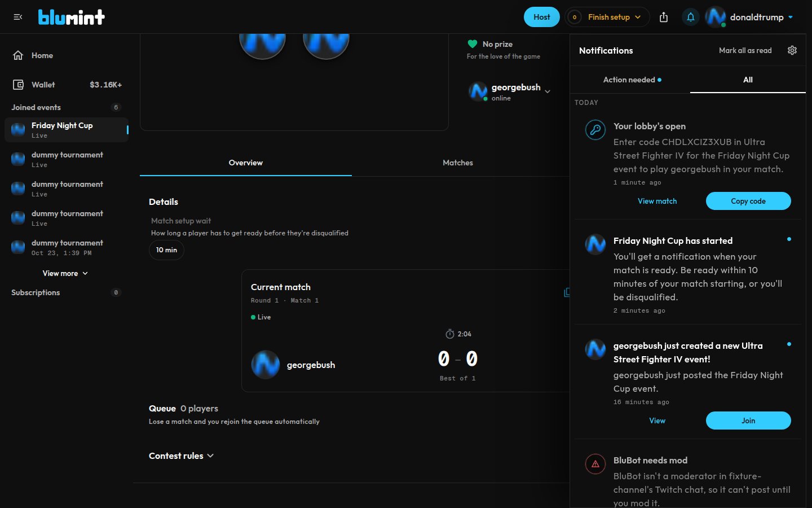Copy the current match link icon
This screenshot has width=812, height=508.
567,292
